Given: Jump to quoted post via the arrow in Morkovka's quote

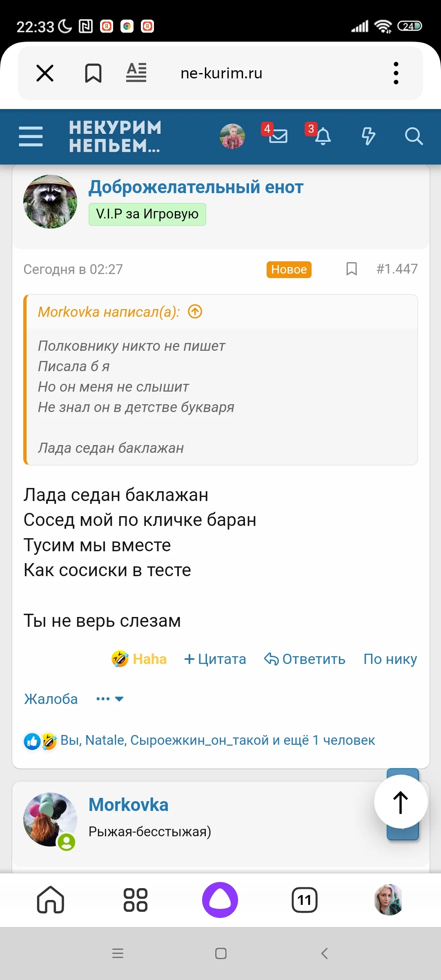Looking at the screenshot, I should tap(195, 312).
